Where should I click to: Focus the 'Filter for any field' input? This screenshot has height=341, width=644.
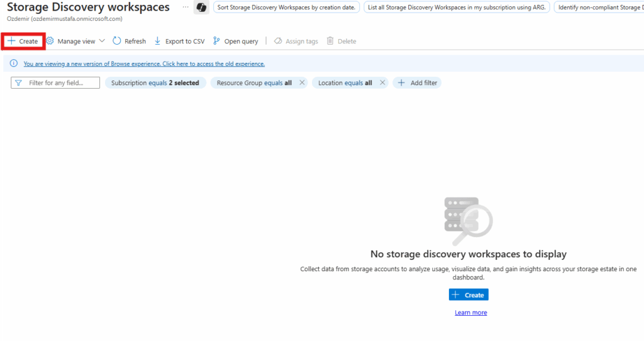pyautogui.click(x=55, y=82)
